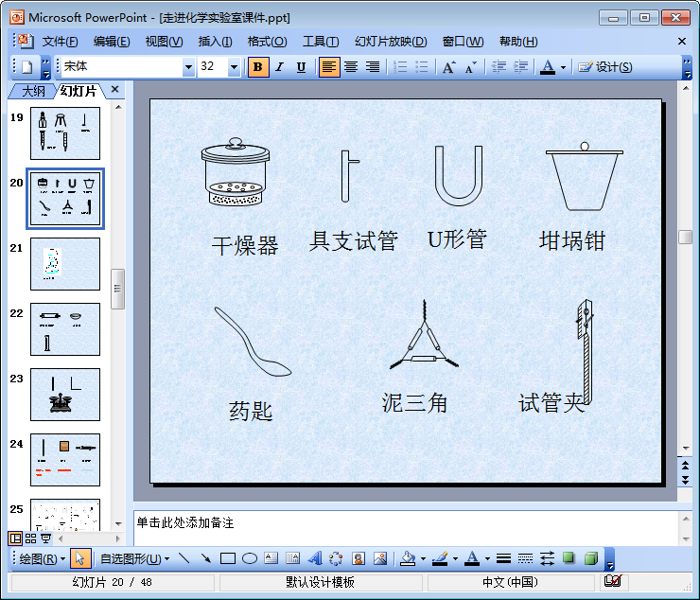The width and height of the screenshot is (700, 600).
Task: Open the font size dropdown showing 32
Action: [x=234, y=67]
